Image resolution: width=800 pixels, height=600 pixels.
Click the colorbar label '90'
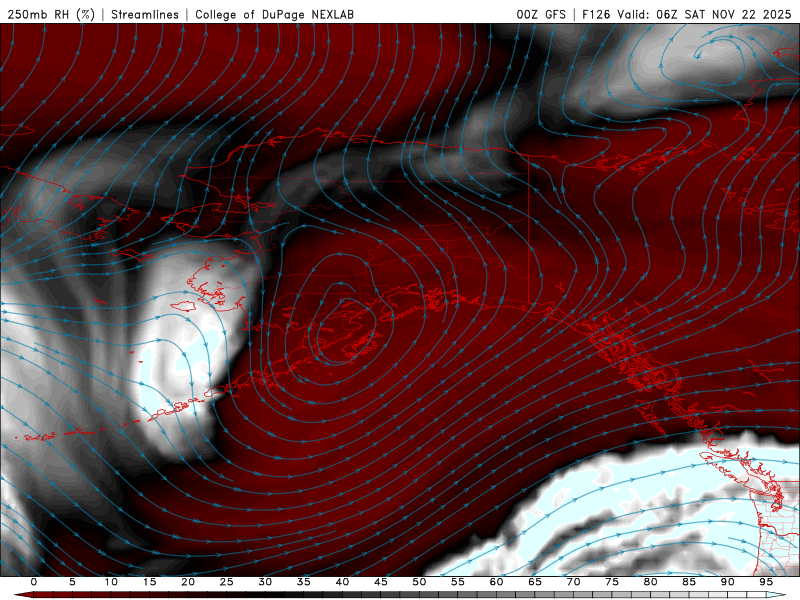[727, 582]
